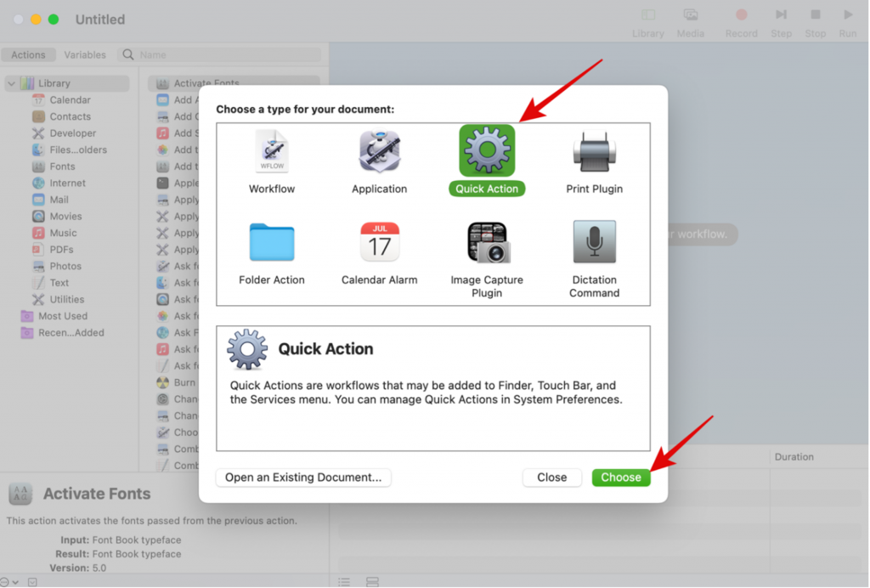Viewport: 870px width, 588px height.
Task: Open the Most Used smart group
Action: point(62,316)
